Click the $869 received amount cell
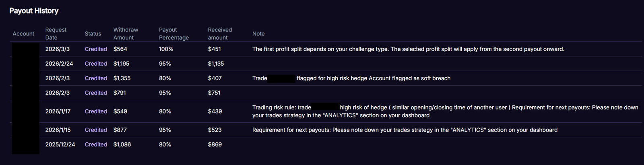The width and height of the screenshot is (644, 165). click(x=215, y=144)
